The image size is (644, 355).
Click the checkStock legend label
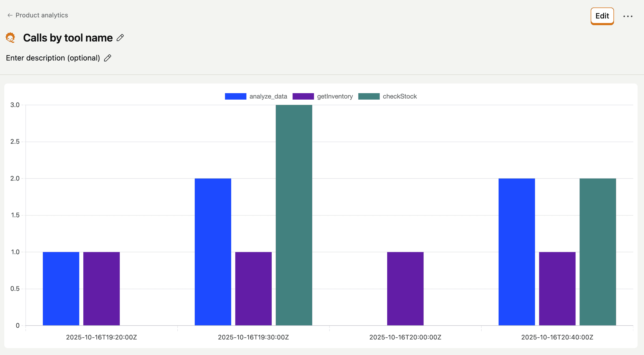coord(400,96)
